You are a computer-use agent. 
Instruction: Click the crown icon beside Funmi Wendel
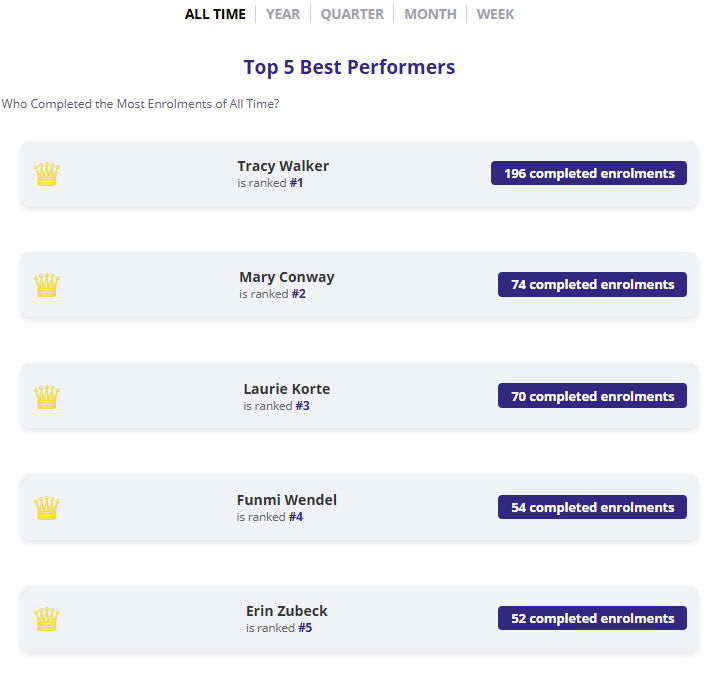coord(47,508)
